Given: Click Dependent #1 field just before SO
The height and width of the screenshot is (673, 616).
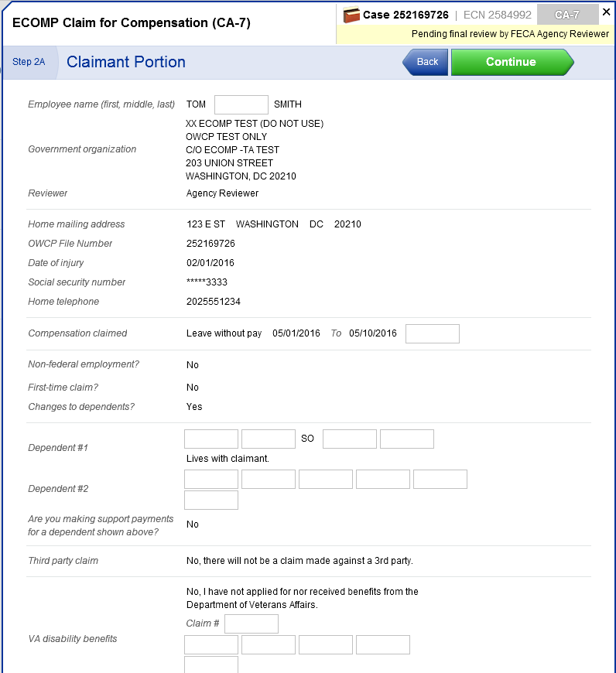Looking at the screenshot, I should (269, 439).
